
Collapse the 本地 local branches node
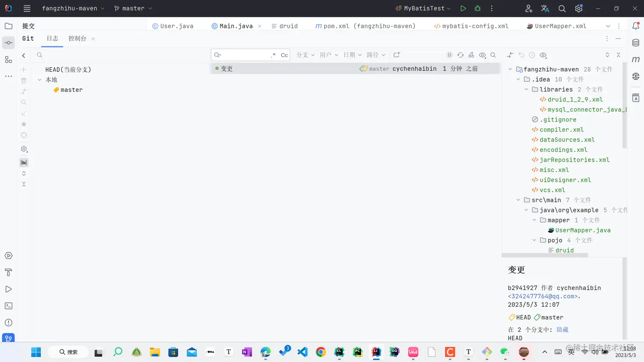(x=40, y=80)
